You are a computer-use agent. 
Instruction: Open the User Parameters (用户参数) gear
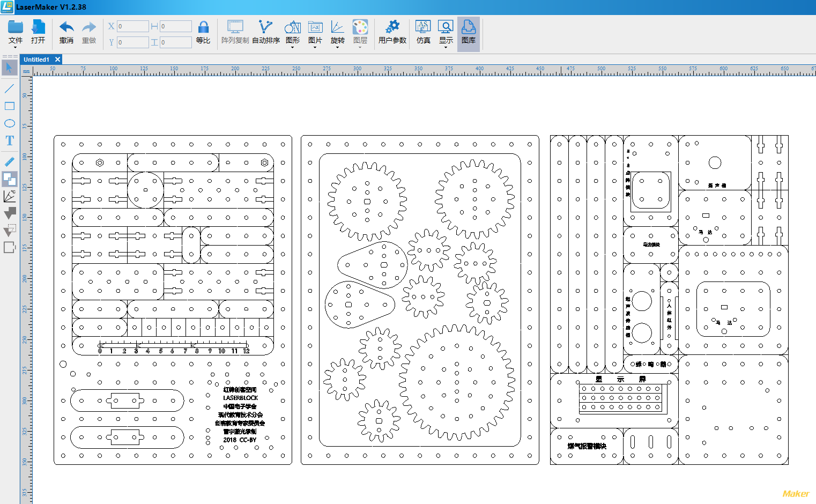pyautogui.click(x=392, y=32)
